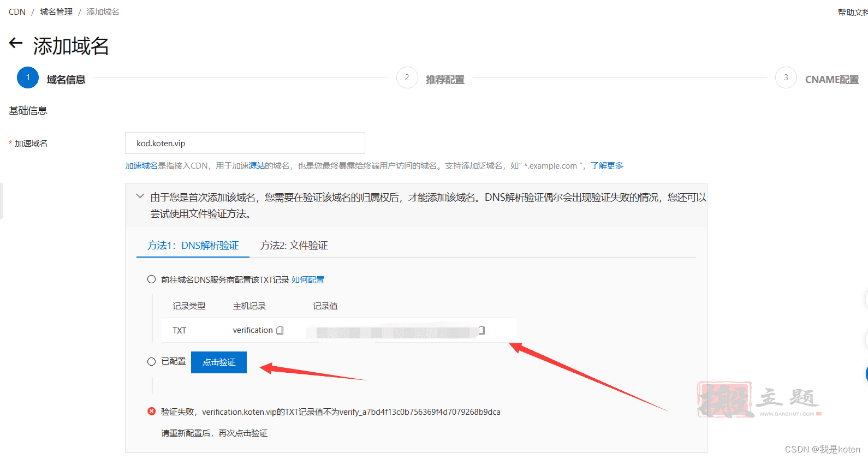Copy the TXT record value
The image size is (868, 459).
481,330
